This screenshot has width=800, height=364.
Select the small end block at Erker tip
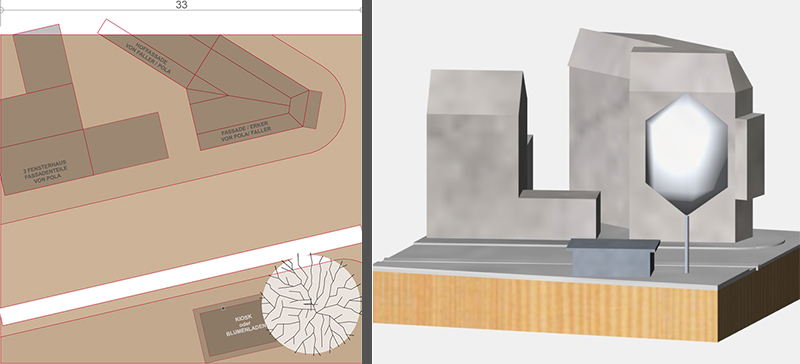tap(313, 109)
